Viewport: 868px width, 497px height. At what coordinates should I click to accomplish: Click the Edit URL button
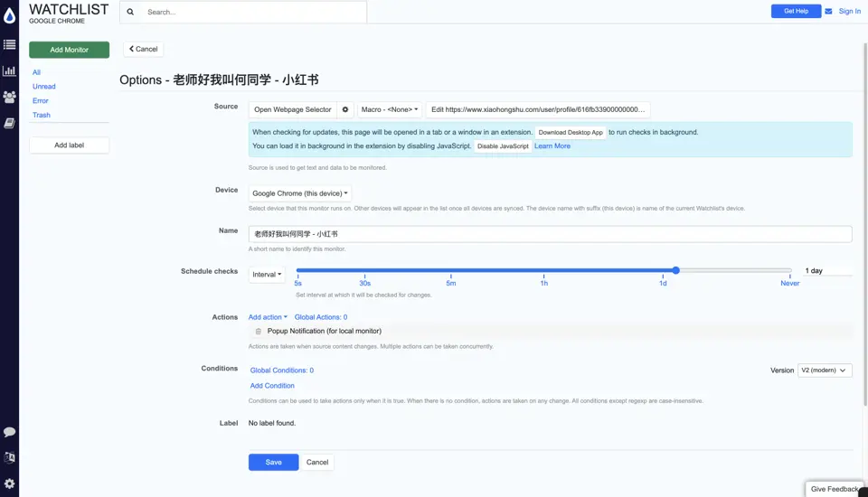[538, 109]
